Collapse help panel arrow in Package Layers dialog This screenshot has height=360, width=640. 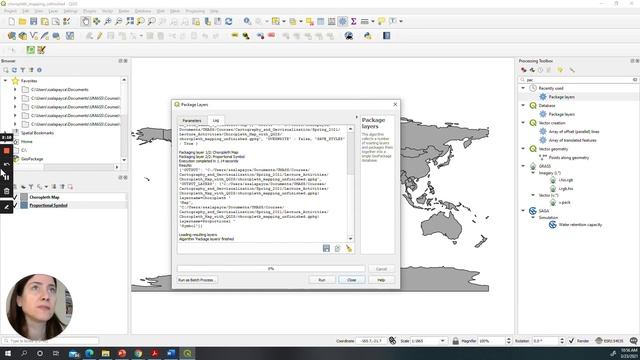356,117
